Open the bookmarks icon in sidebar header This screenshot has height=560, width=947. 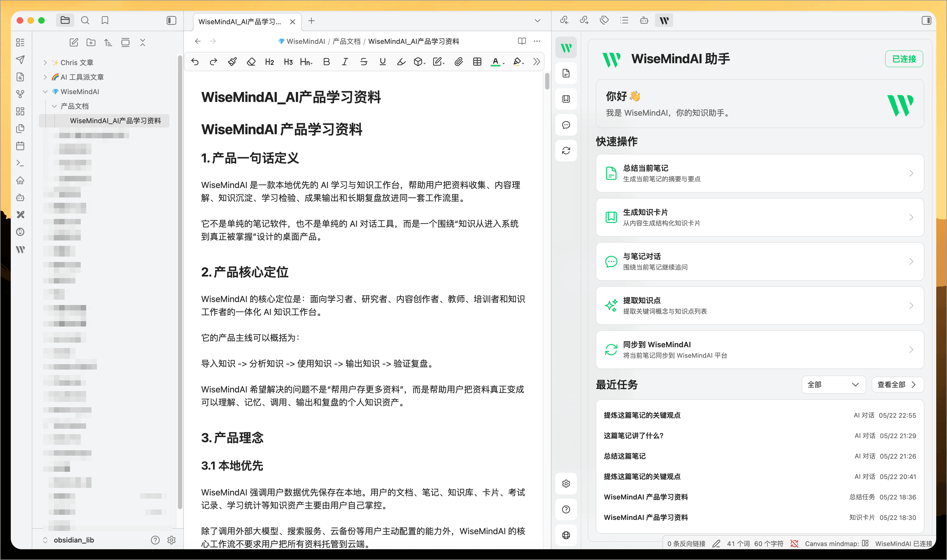click(x=105, y=20)
